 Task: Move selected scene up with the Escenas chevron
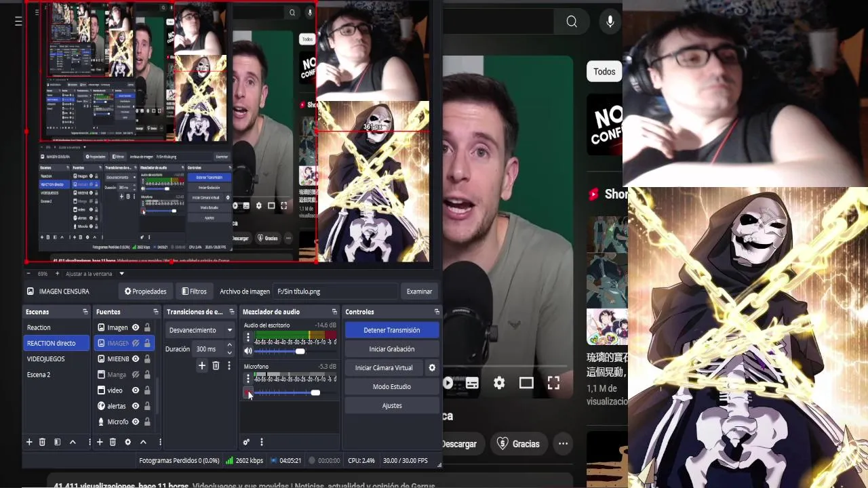(x=73, y=442)
